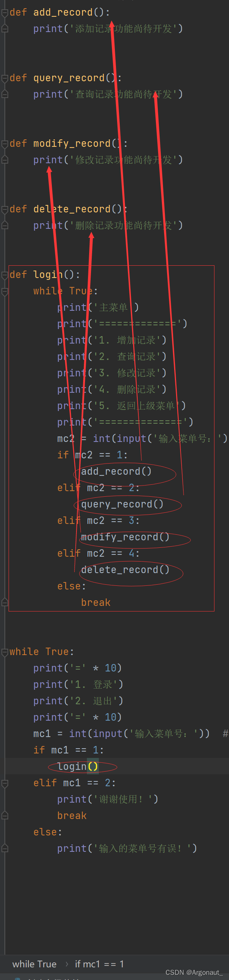
Task: Click fold-end marker beside '修改记录功能尚待开发' print line
Action: (x=5, y=160)
